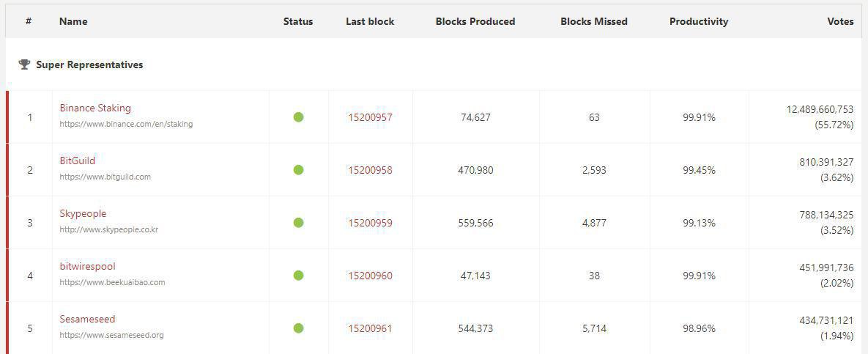Click BitGuild's green status dot
The image size is (868, 354).
click(x=298, y=169)
